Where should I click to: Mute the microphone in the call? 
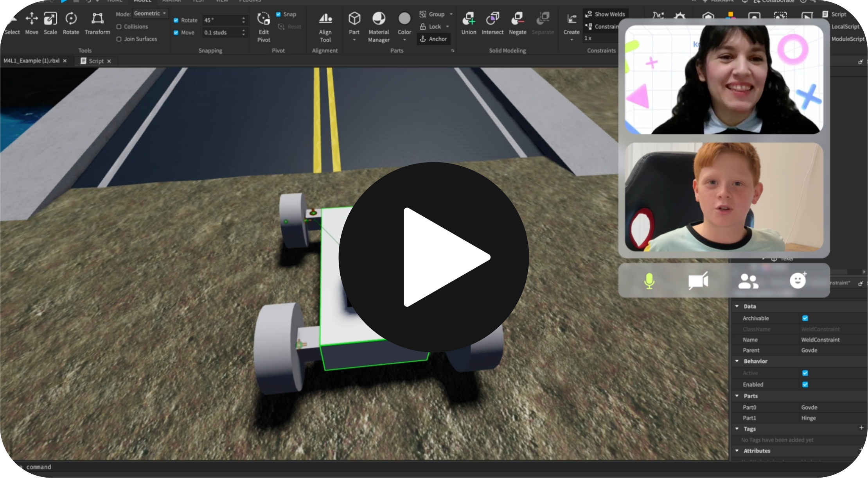click(x=649, y=281)
